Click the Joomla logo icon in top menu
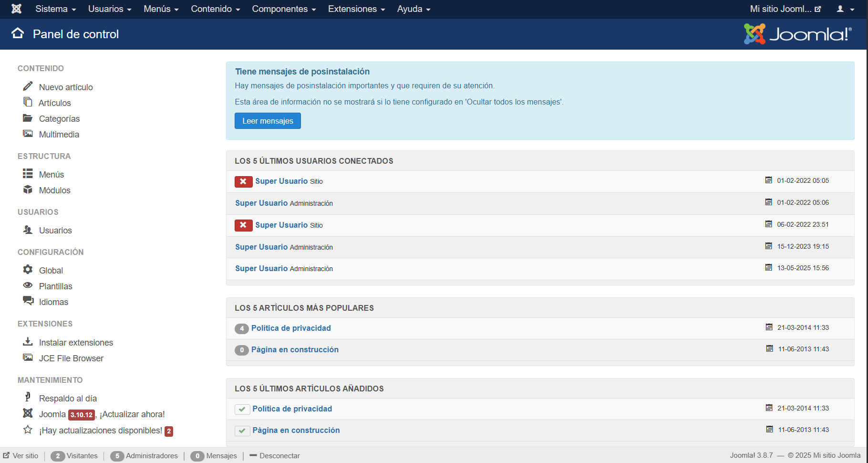The height and width of the screenshot is (463, 868). pos(16,9)
